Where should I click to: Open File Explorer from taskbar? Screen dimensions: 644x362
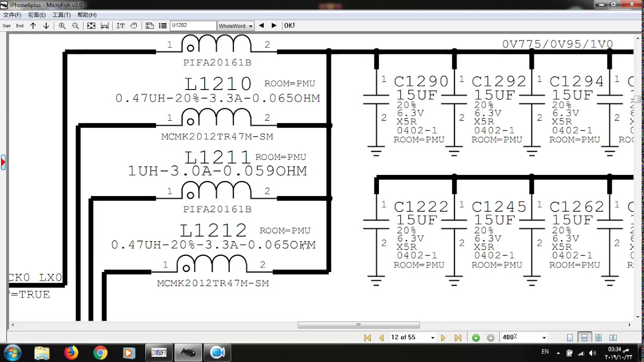[42, 353]
